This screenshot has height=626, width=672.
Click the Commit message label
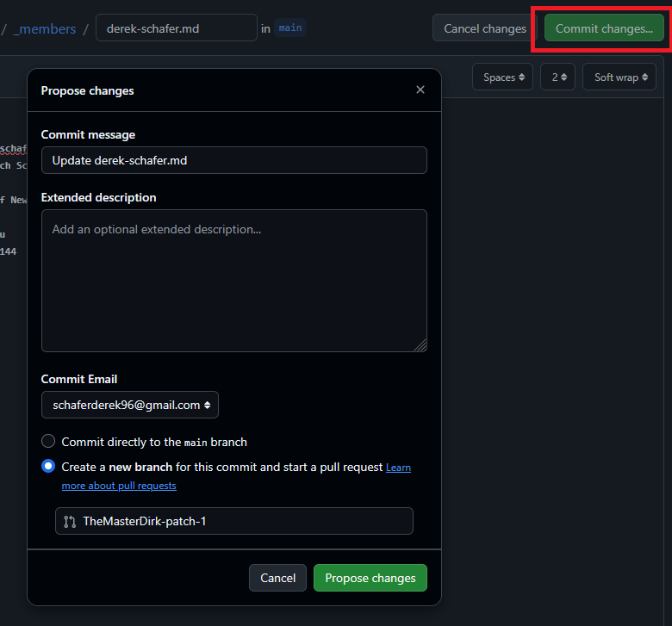88,134
